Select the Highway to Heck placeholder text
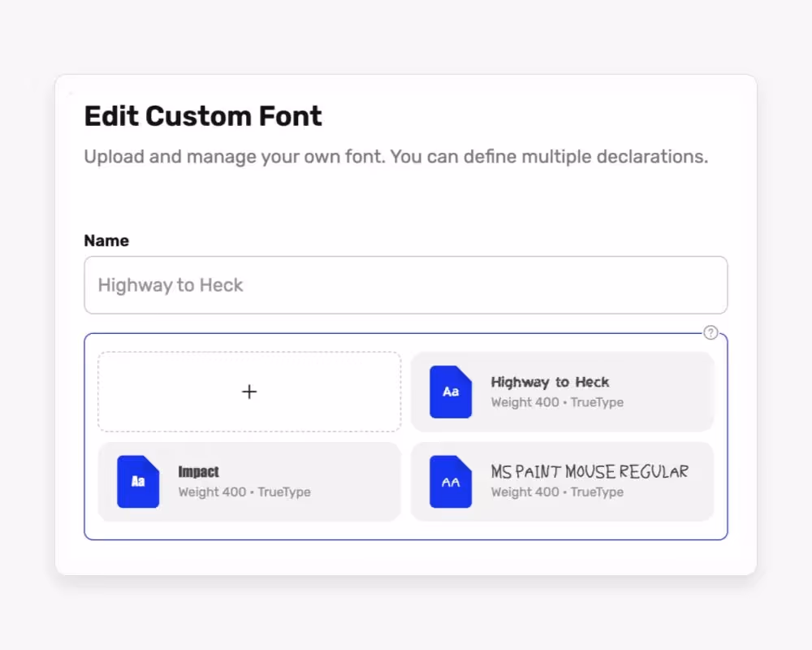812x650 pixels. [x=170, y=285]
